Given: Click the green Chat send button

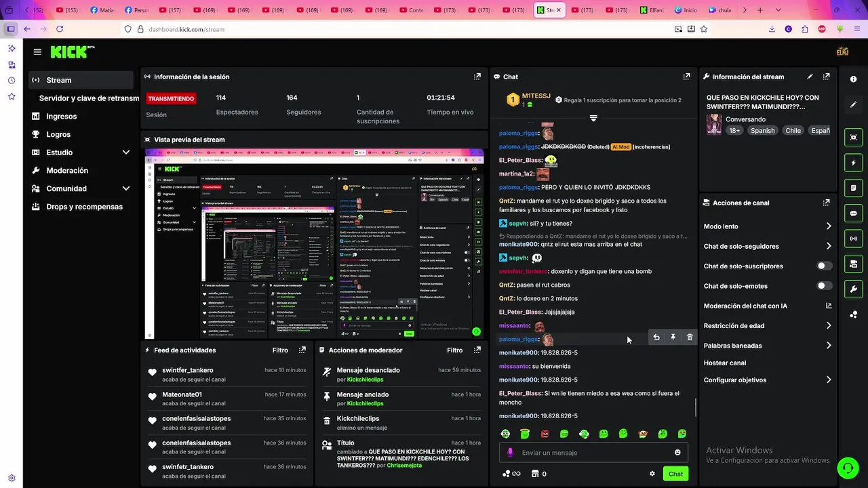Looking at the screenshot, I should click(675, 474).
